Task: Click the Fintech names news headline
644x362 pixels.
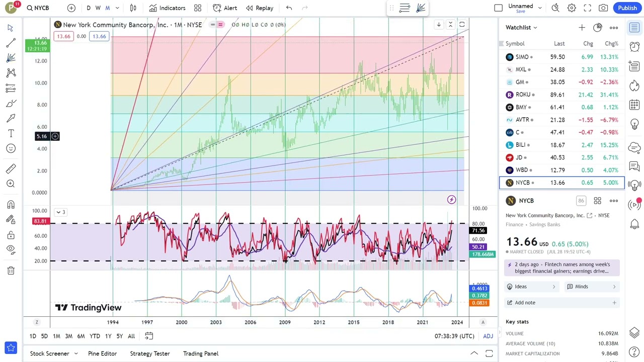Action: point(562,268)
